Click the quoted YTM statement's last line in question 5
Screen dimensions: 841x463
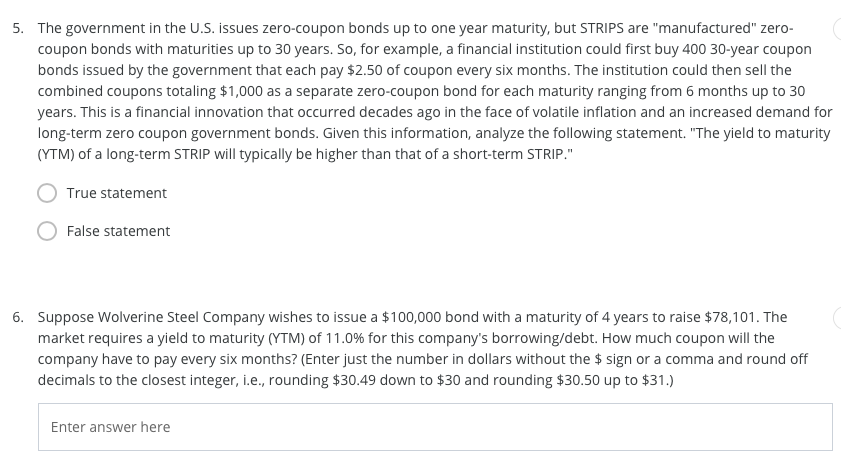(305, 155)
